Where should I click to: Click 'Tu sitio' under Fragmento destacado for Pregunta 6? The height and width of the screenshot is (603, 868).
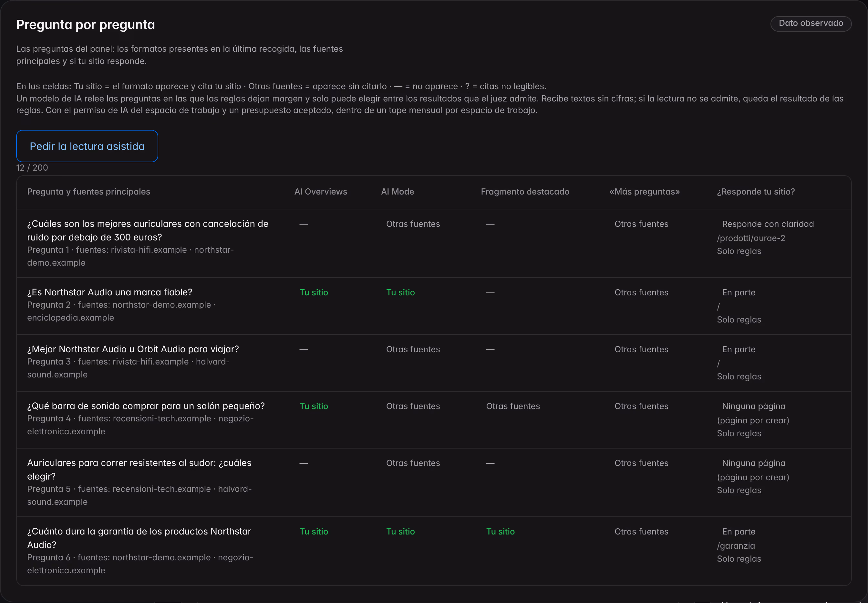500,532
